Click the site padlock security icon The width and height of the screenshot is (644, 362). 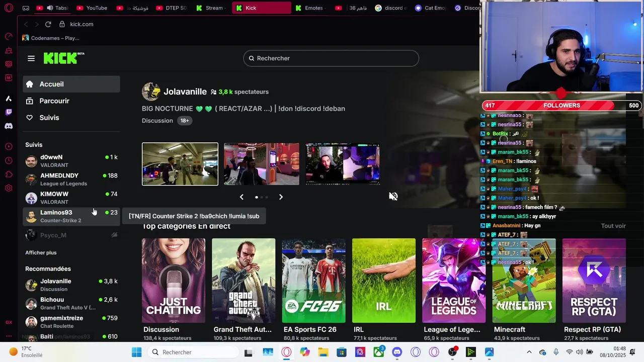pyautogui.click(x=62, y=24)
